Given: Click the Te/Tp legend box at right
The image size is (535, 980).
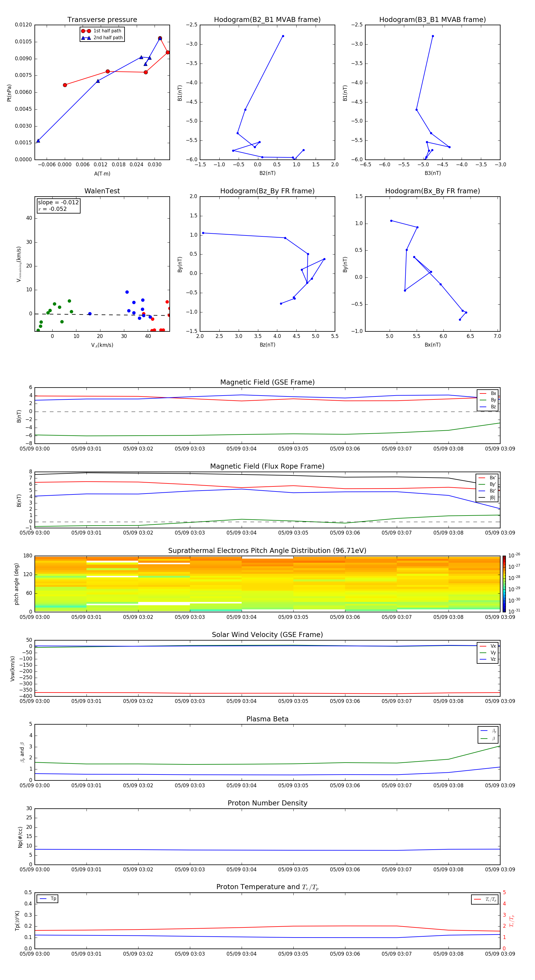Looking at the screenshot, I should tap(485, 899).
